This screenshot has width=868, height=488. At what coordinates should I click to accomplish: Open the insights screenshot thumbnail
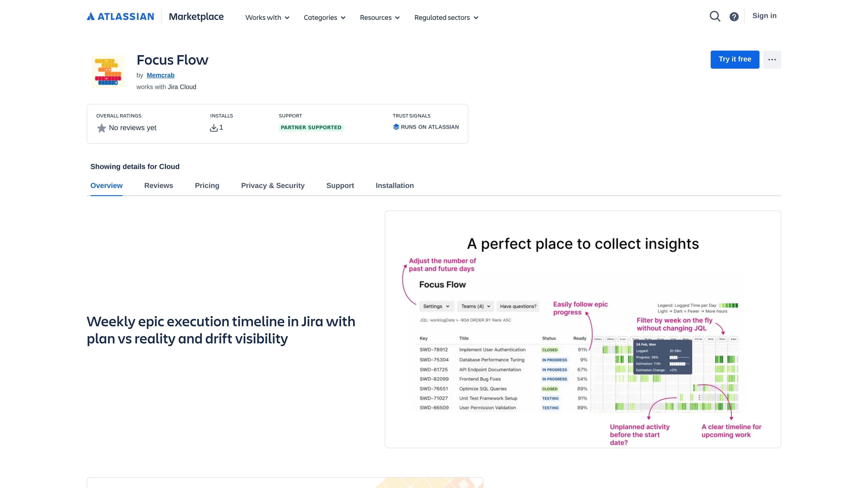point(583,329)
